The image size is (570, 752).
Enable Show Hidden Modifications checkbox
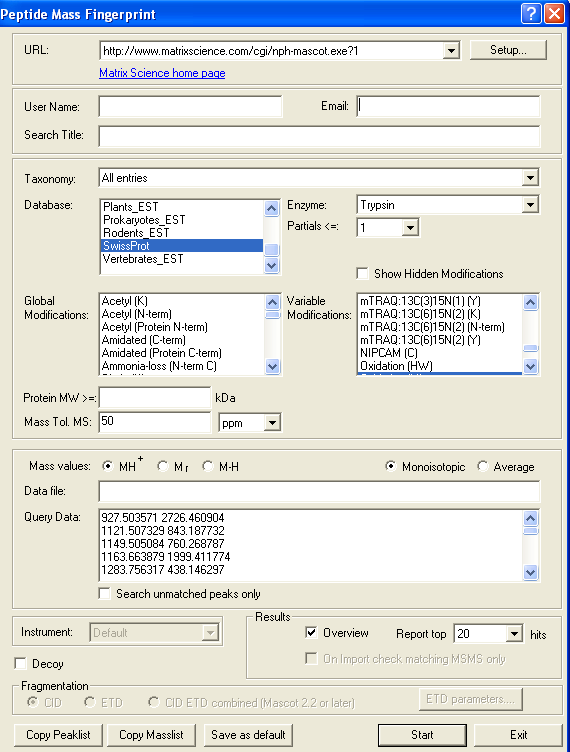point(362,273)
